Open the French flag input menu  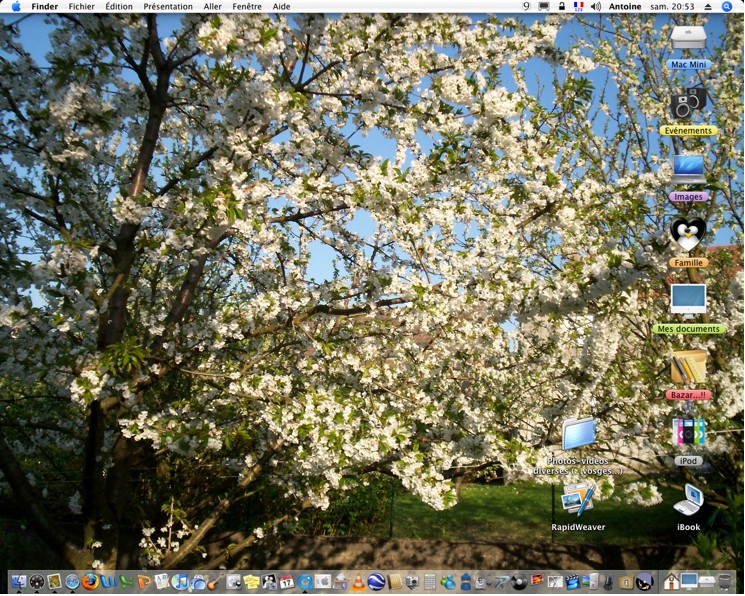[x=578, y=6]
